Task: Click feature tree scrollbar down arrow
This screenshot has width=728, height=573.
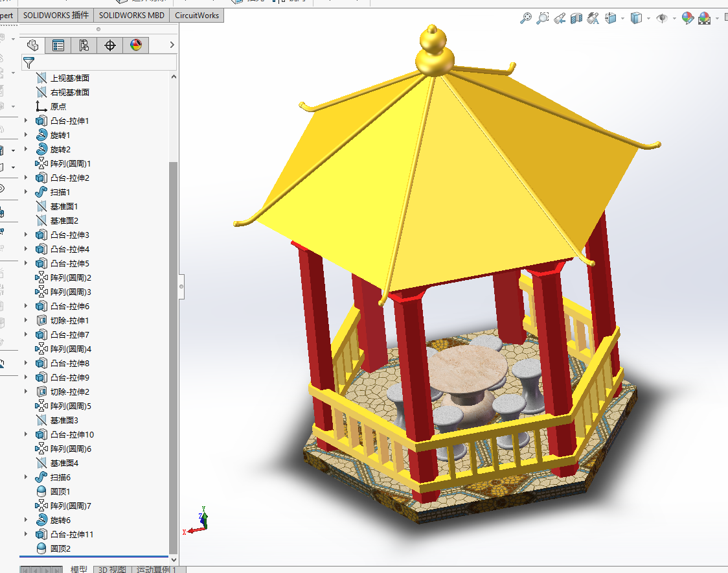Action: [174, 559]
